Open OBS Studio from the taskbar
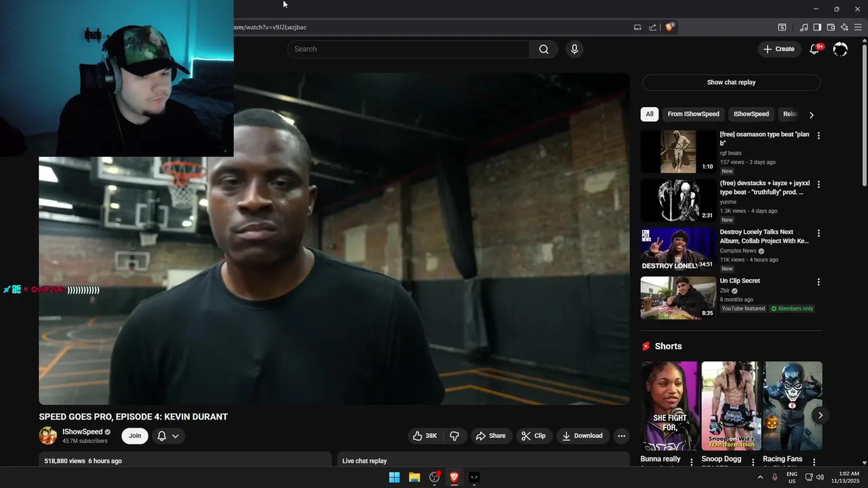The width and height of the screenshot is (868, 488). tap(435, 477)
